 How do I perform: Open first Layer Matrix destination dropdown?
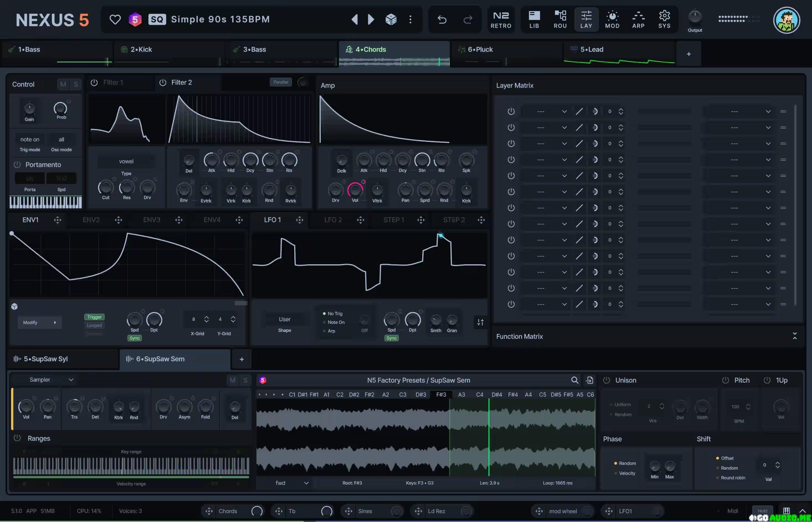tap(739, 111)
